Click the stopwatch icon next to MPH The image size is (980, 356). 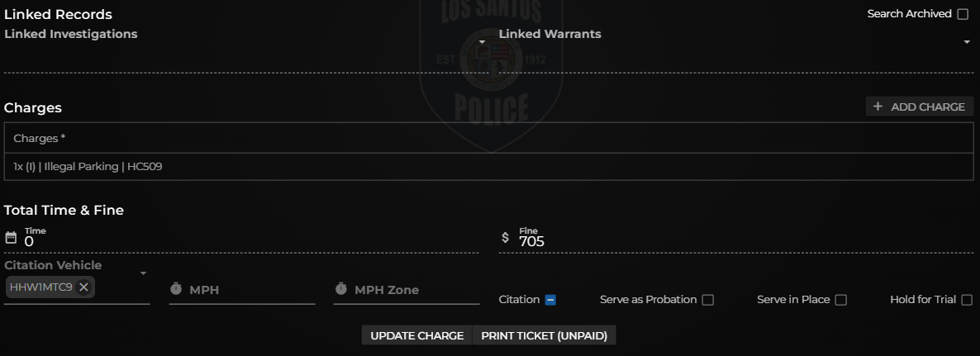pos(176,289)
